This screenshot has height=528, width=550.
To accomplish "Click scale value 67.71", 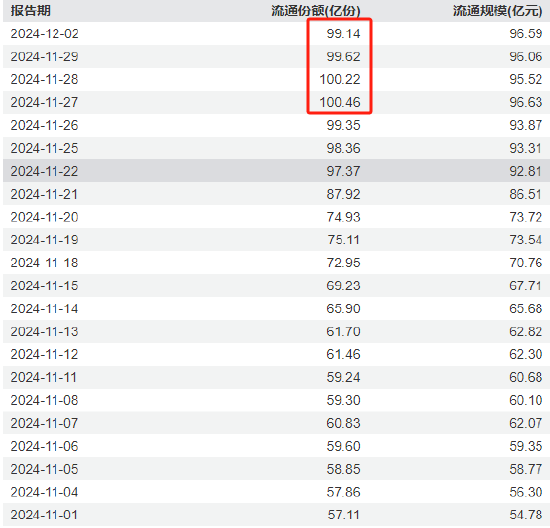I will pyautogui.click(x=525, y=286).
